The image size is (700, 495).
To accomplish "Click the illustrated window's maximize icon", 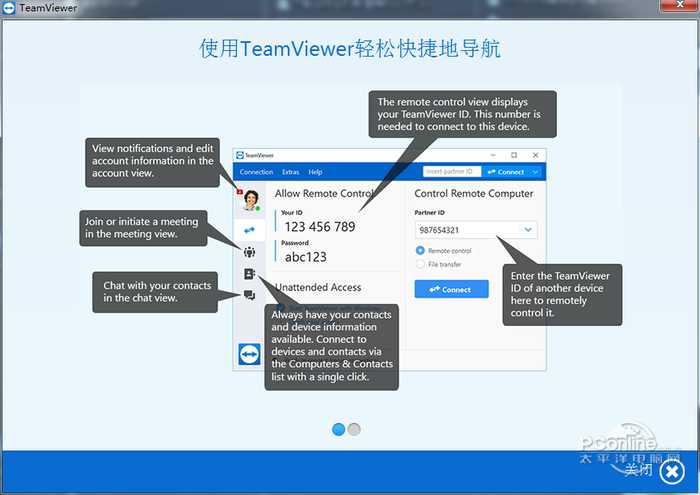I will tap(514, 155).
